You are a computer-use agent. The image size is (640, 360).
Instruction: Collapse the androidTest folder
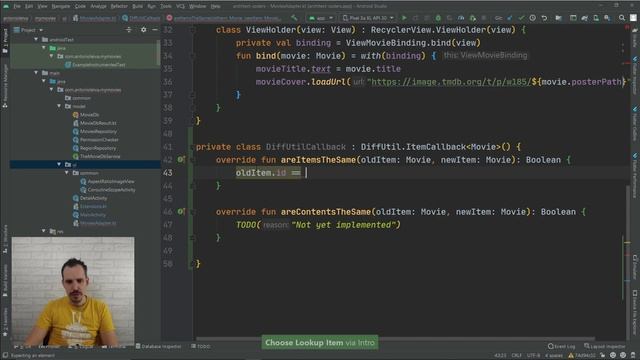coord(36,40)
